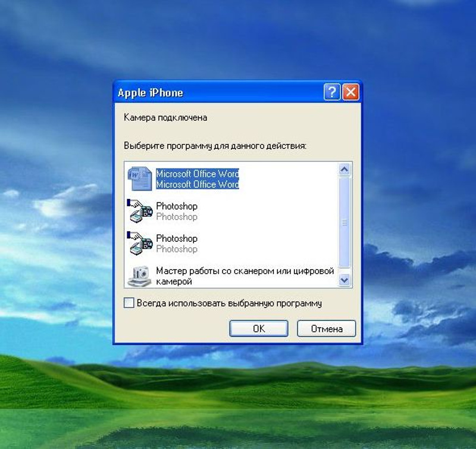This screenshot has width=476, height=449.
Task: Click the program list scrollbar thumb
Action: point(345,222)
